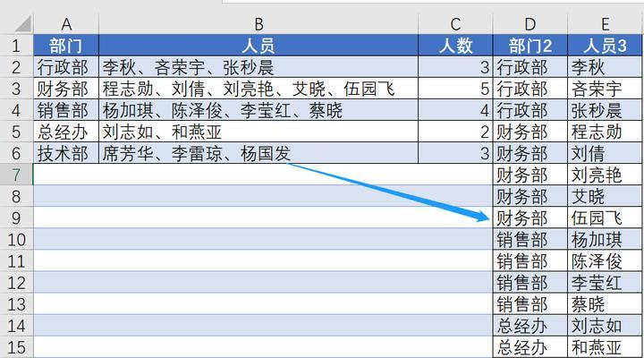Image resolution: width=644 pixels, height=358 pixels.
Task: Click the select-all corner triangle
Action: tap(23, 24)
